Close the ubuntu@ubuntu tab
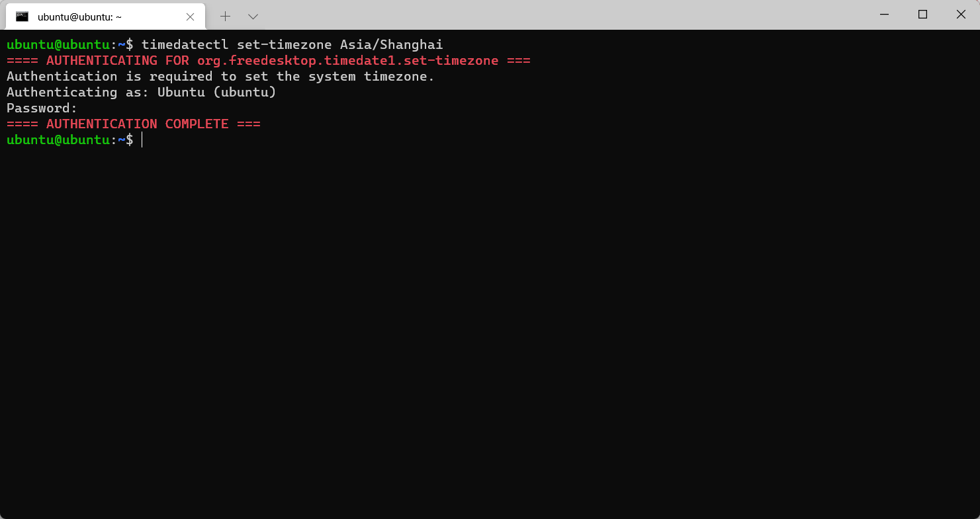 pos(190,17)
